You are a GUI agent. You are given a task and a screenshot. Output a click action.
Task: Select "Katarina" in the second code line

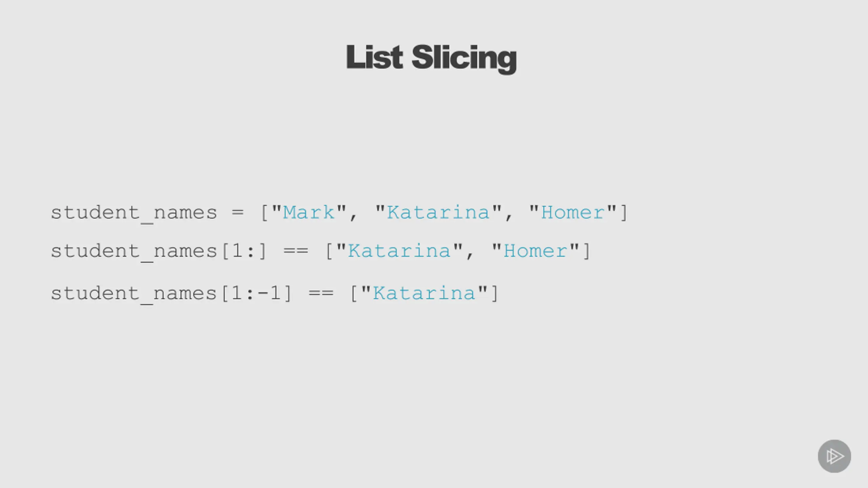pos(399,251)
